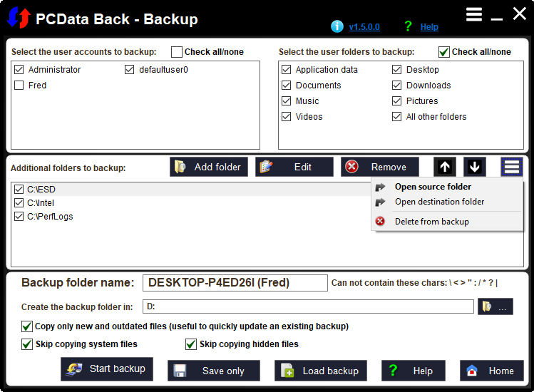Screen dimensions: 534x392
Task: Uncheck the C:\PerfLogs folder entry
Action: coord(19,217)
